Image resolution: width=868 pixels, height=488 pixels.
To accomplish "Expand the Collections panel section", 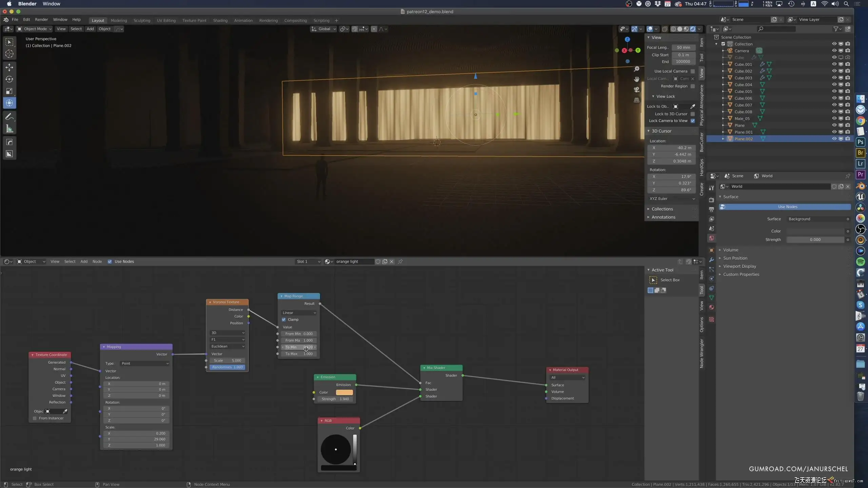I will tap(662, 209).
